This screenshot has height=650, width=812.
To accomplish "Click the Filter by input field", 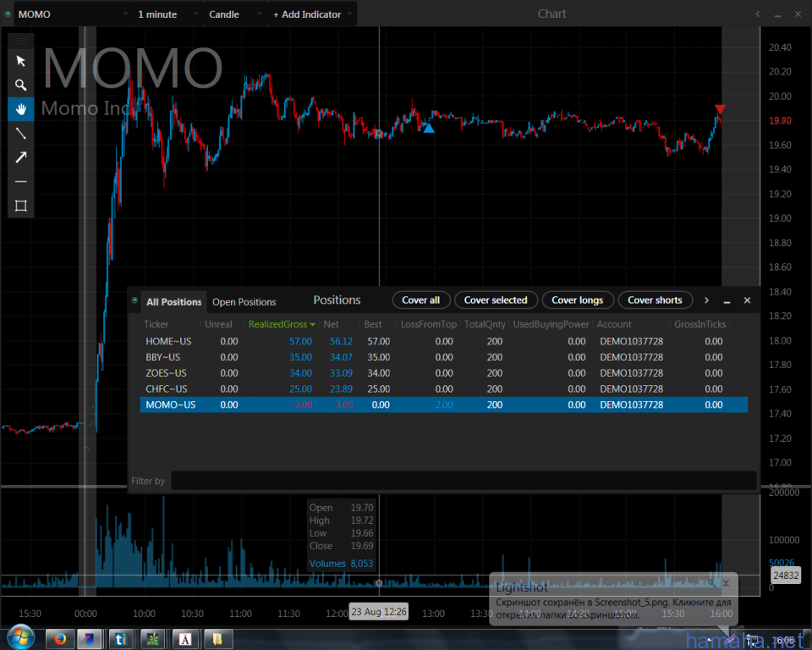I will (463, 481).
